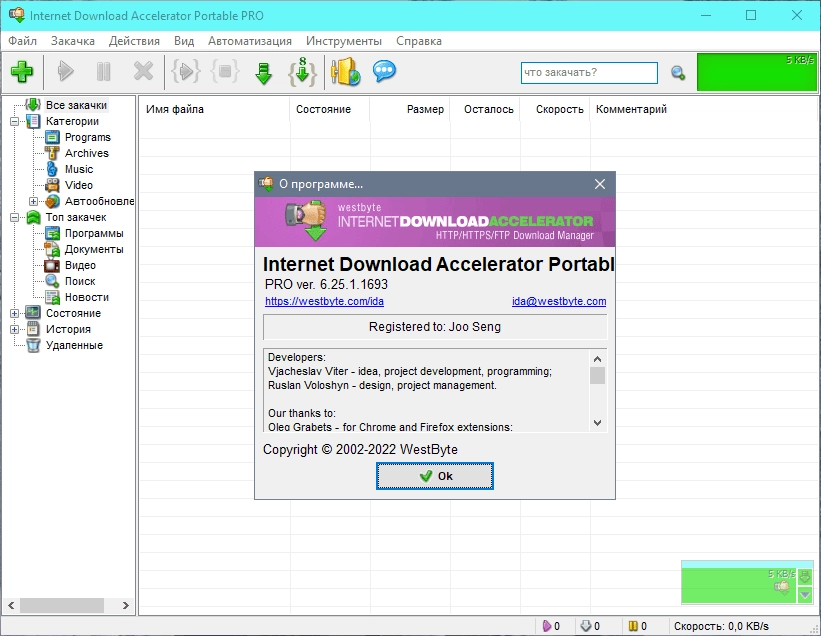The width and height of the screenshot is (821, 636).
Task: Click the numbered green arrow in braces icon
Action: [x=303, y=72]
